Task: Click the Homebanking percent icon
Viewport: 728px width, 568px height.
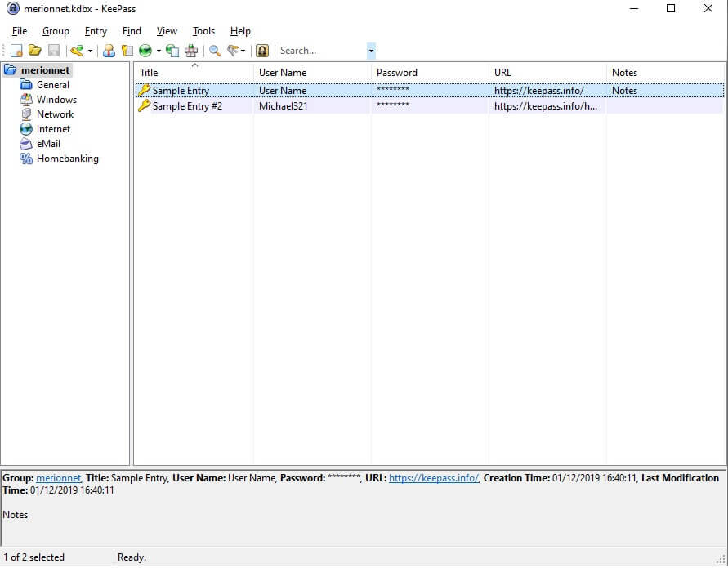Action: click(x=26, y=159)
